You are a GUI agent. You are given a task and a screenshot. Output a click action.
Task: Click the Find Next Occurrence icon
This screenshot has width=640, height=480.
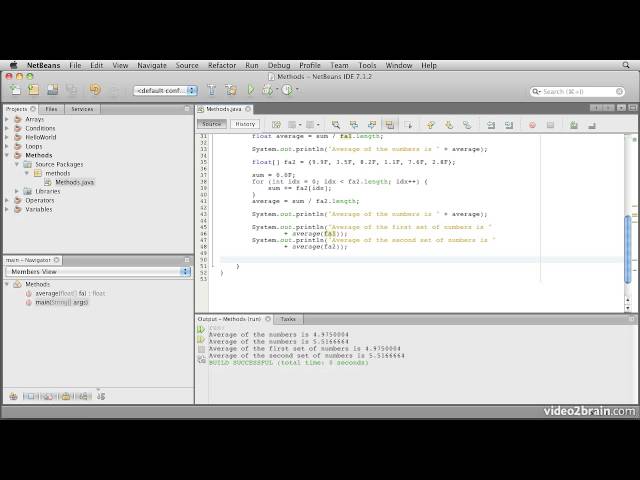pos(371,124)
